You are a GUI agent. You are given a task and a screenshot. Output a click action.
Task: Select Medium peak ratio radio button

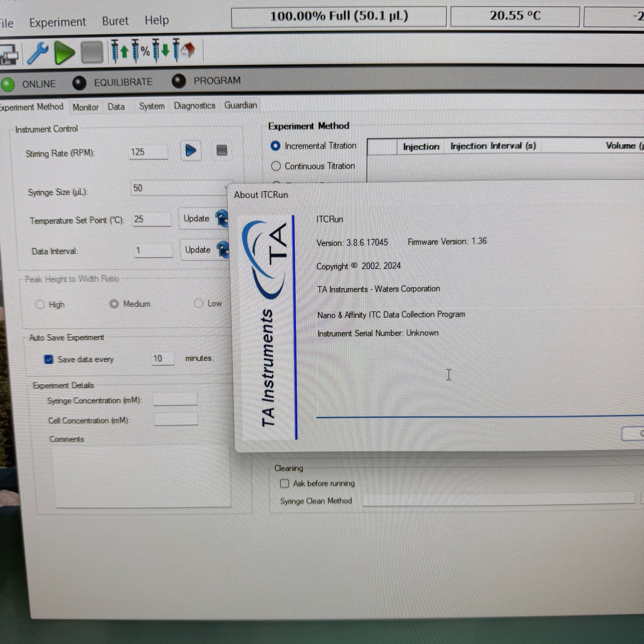point(114,304)
